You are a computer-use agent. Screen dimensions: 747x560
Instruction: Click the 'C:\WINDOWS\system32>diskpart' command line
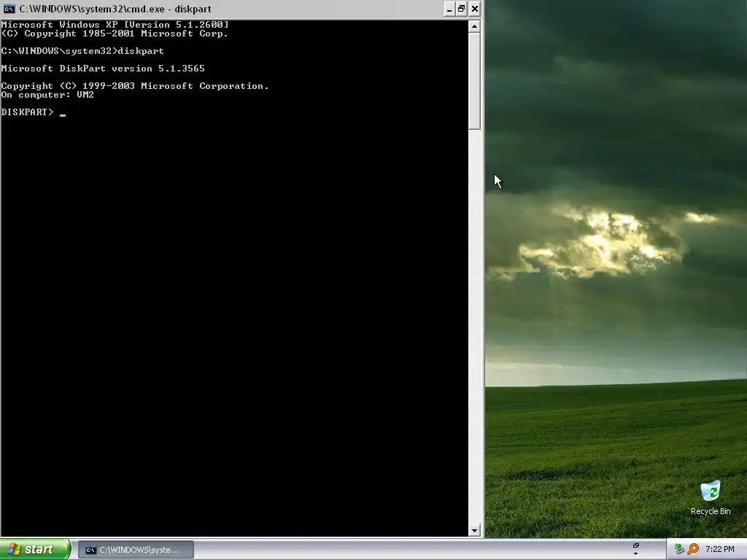[82, 51]
